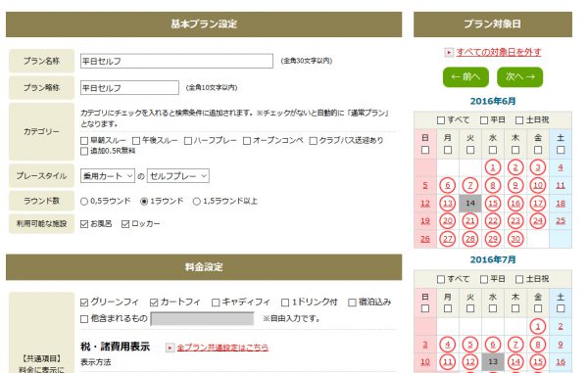
Task: Check 他含まれるもの checkbox
Action: tap(84, 319)
